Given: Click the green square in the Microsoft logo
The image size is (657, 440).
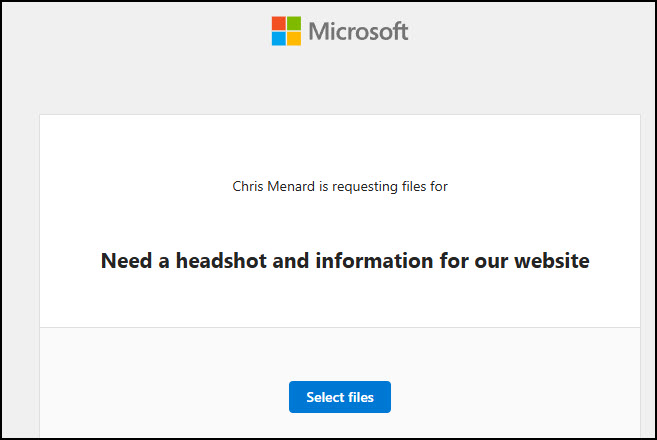Looking at the screenshot, I should (294, 23).
